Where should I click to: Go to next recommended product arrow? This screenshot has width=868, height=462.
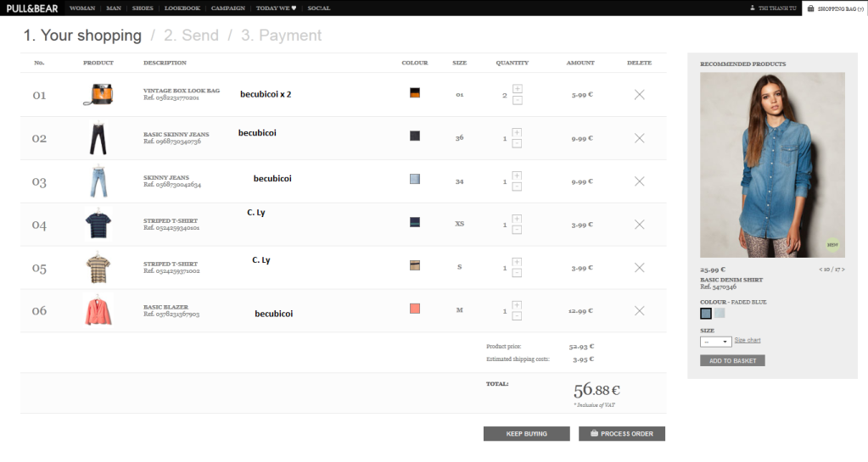(843, 270)
